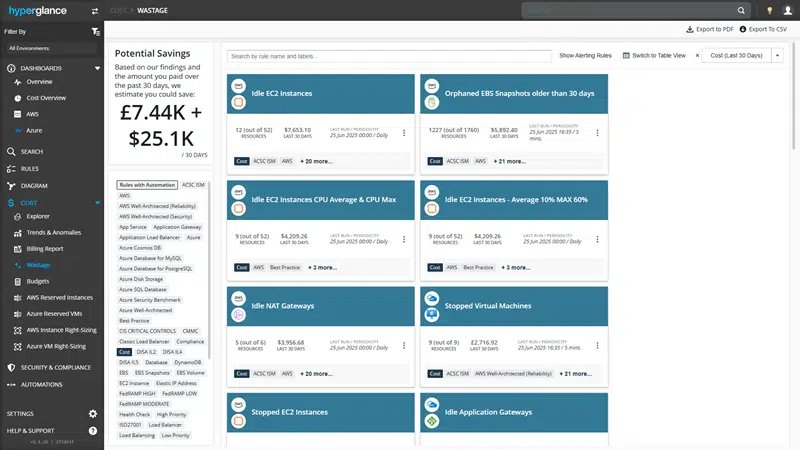800x450 pixels.
Task: Open options menu for Idle EC2 Instances card
Action: pyautogui.click(x=404, y=133)
